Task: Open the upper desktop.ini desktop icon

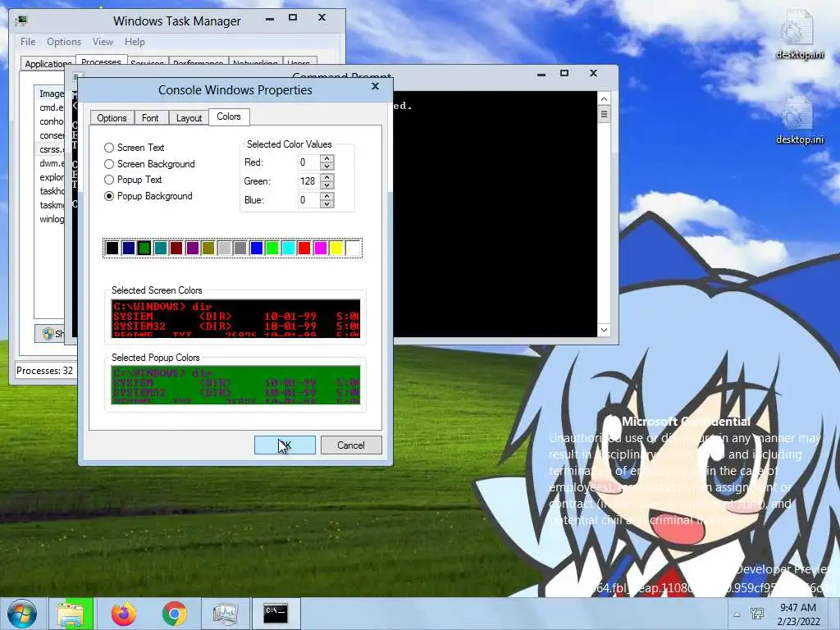Action: (x=799, y=35)
